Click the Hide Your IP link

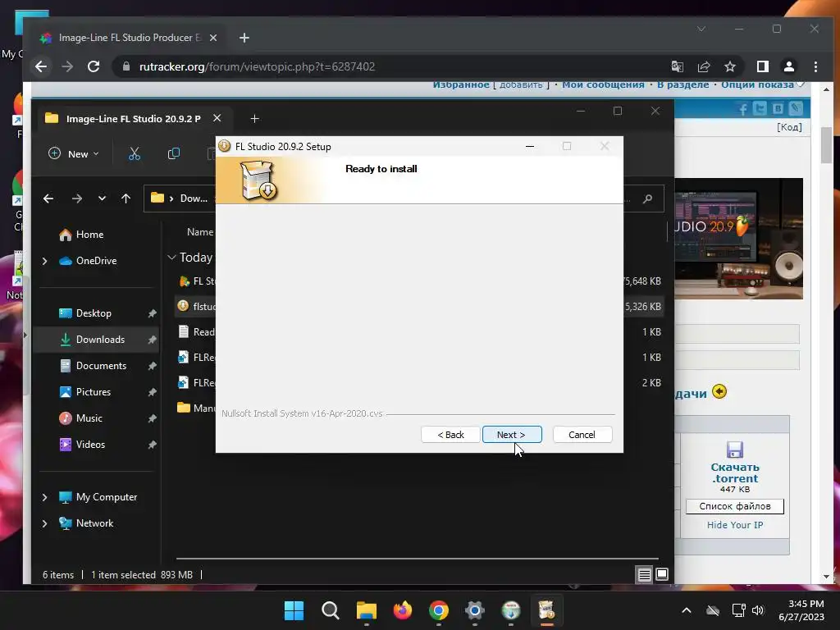(734, 525)
